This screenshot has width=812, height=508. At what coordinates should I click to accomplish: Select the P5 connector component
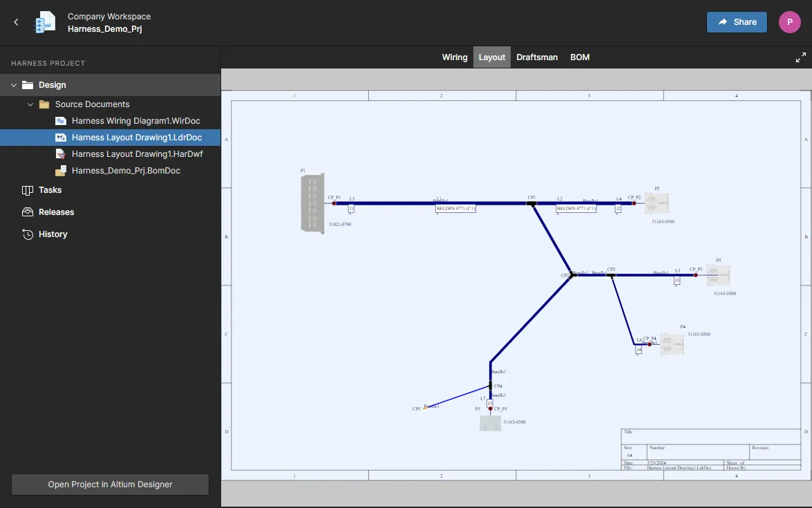[x=490, y=423]
